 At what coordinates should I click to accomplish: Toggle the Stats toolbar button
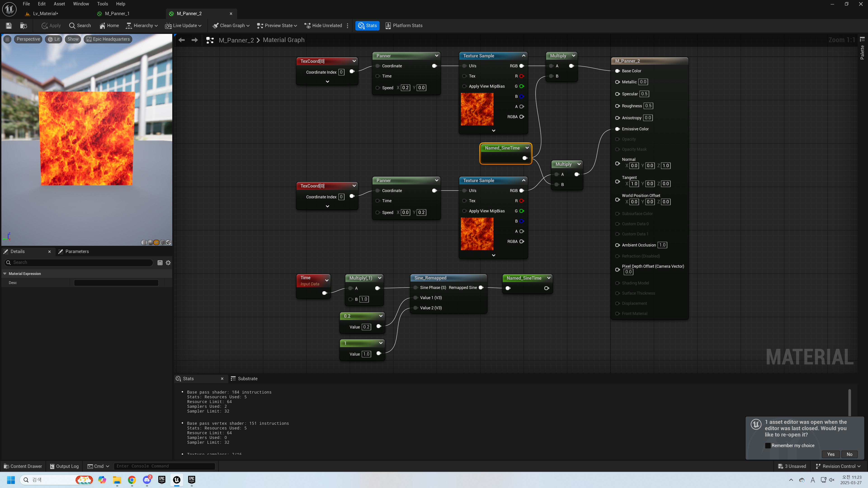coord(367,26)
